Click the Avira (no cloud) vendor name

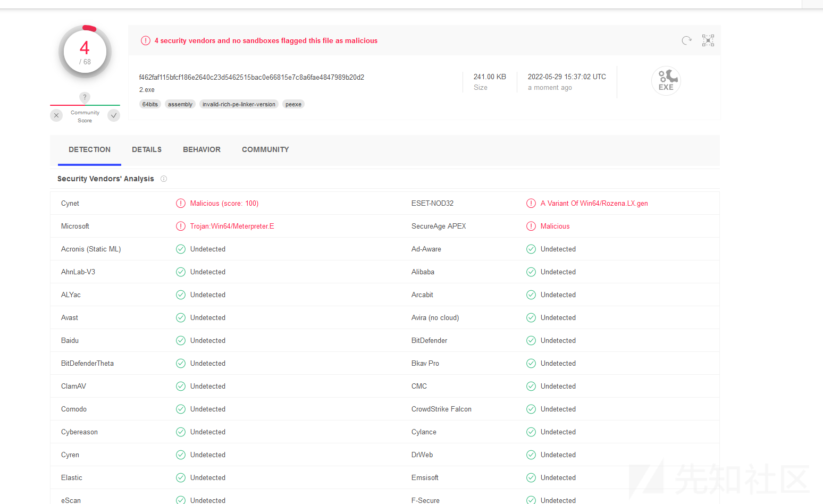point(435,317)
